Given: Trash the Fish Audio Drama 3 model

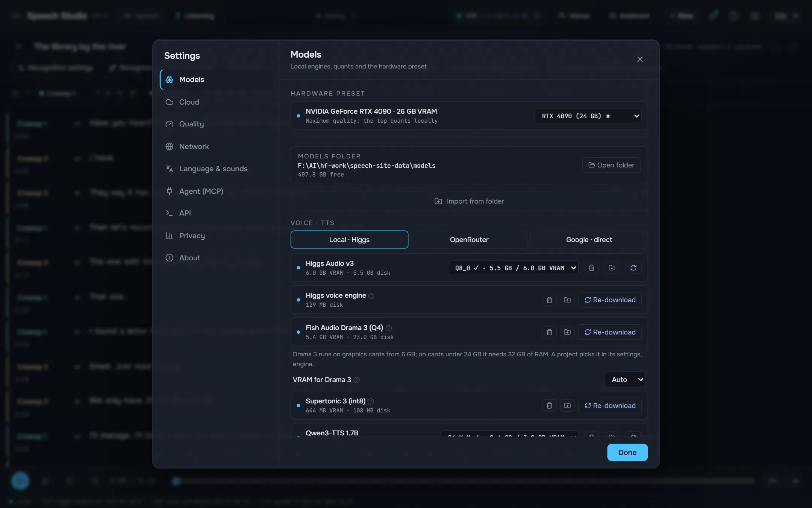Looking at the screenshot, I should tap(549, 332).
